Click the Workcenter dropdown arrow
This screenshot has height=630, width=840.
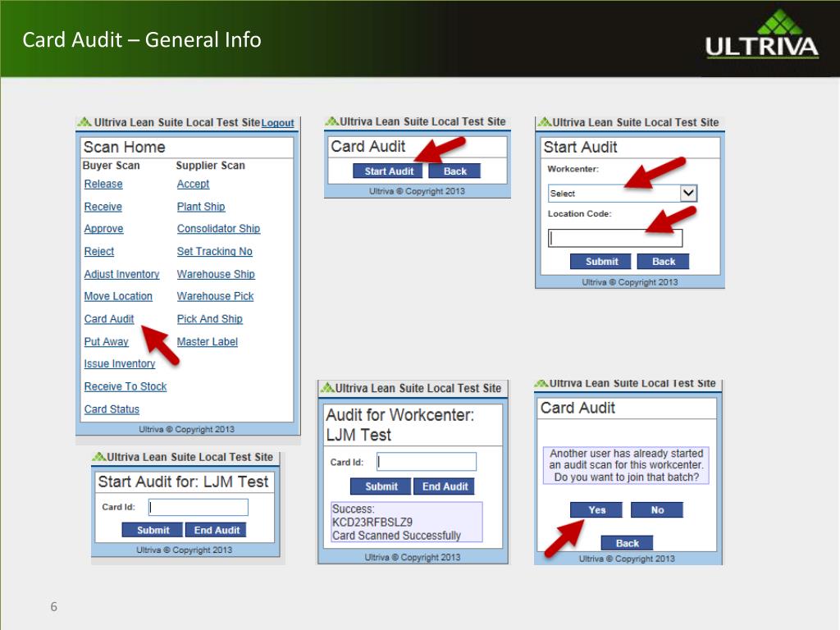(x=688, y=193)
